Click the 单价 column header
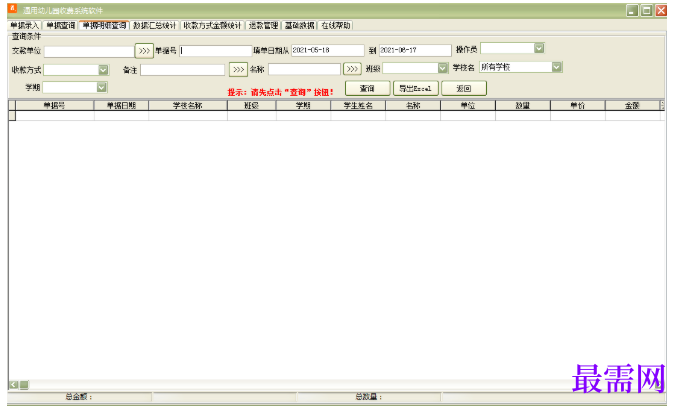This screenshot has height=410, width=684. pos(578,105)
